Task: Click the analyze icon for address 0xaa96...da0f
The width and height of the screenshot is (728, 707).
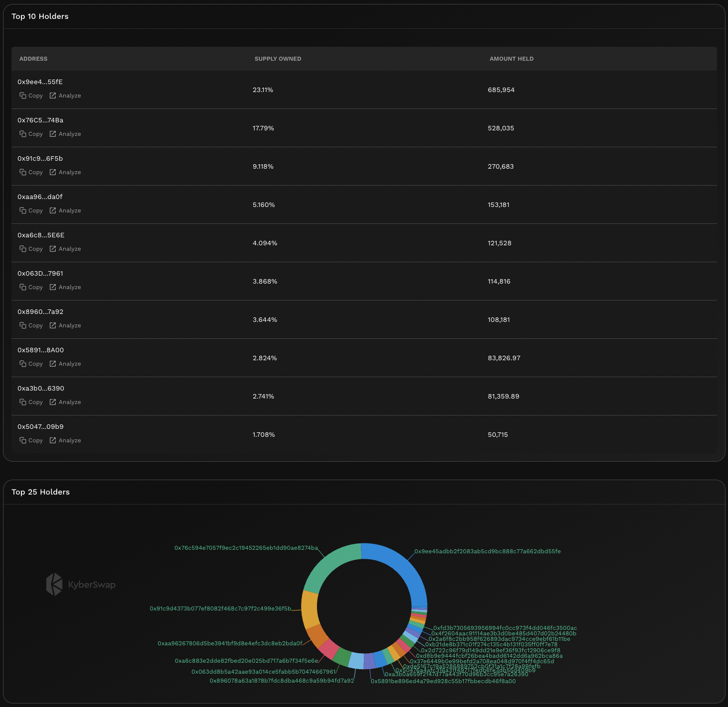Action: (53, 210)
